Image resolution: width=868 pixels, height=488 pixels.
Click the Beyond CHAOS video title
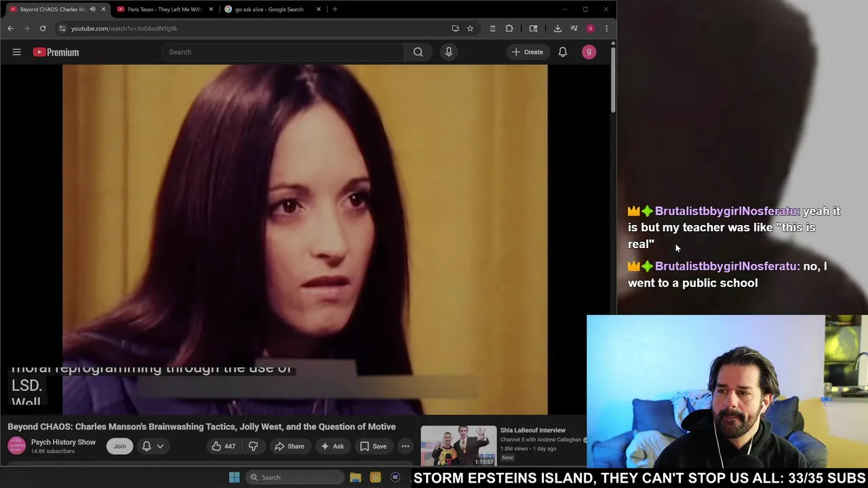point(201,426)
